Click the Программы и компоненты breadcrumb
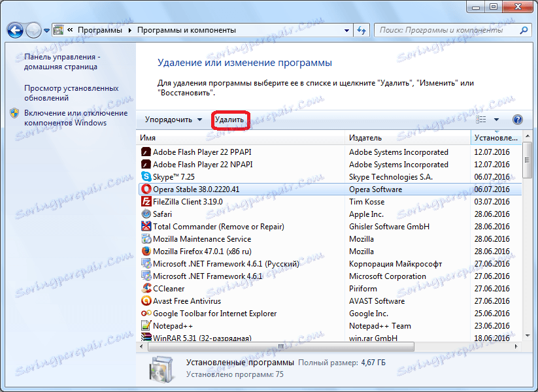Screen dimensions: 538x392 (x=186, y=30)
